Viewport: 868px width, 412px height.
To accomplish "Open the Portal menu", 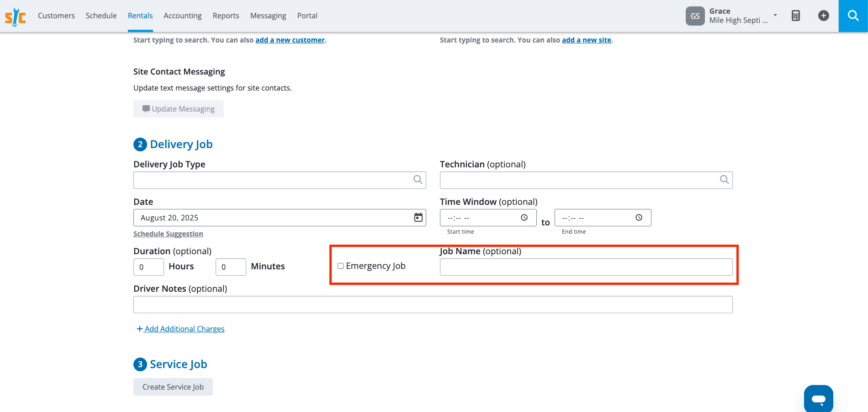I will pyautogui.click(x=307, y=16).
